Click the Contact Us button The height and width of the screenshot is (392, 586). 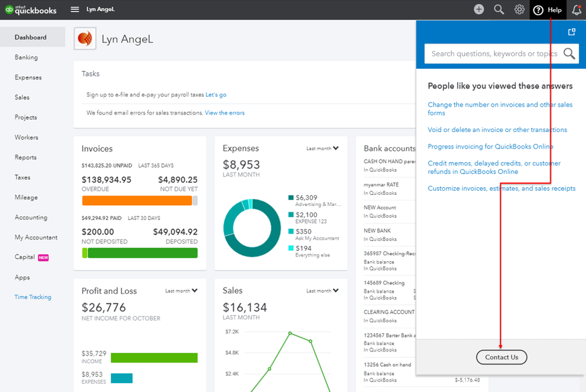coord(502,357)
